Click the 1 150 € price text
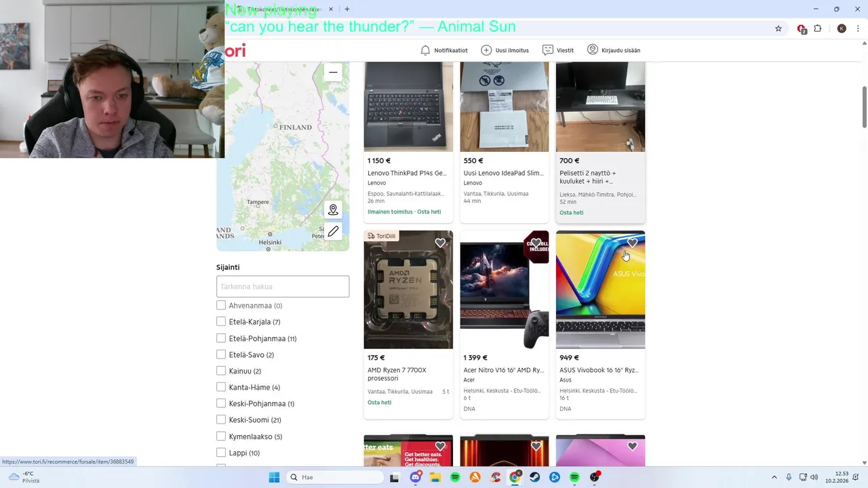Image resolution: width=868 pixels, height=488 pixels. (x=379, y=161)
